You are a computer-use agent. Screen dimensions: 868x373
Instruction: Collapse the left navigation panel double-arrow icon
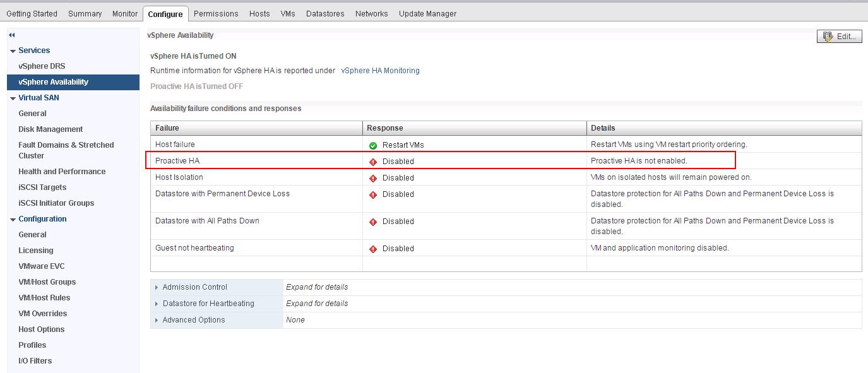point(11,35)
